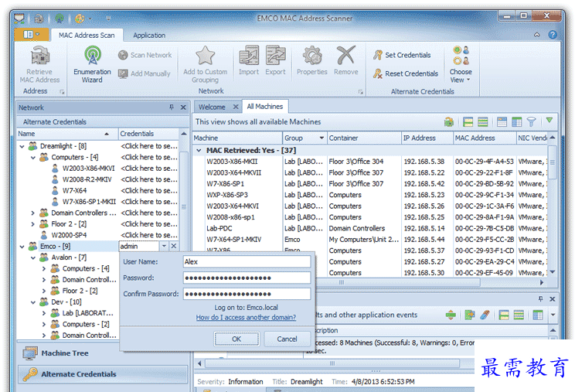Select the W2003-X86-MKII machine row
The width and height of the screenshot is (575, 392).
370,162
